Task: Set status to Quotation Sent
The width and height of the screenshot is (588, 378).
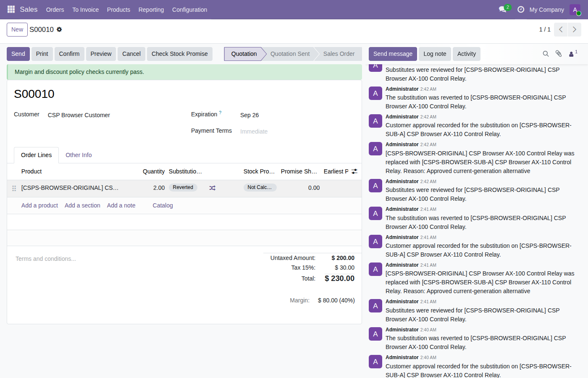Action: (x=290, y=54)
